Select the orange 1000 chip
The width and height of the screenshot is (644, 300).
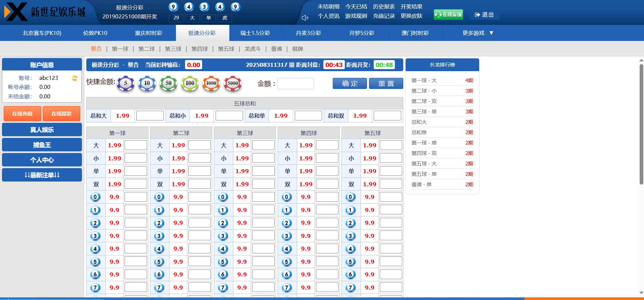tap(211, 83)
